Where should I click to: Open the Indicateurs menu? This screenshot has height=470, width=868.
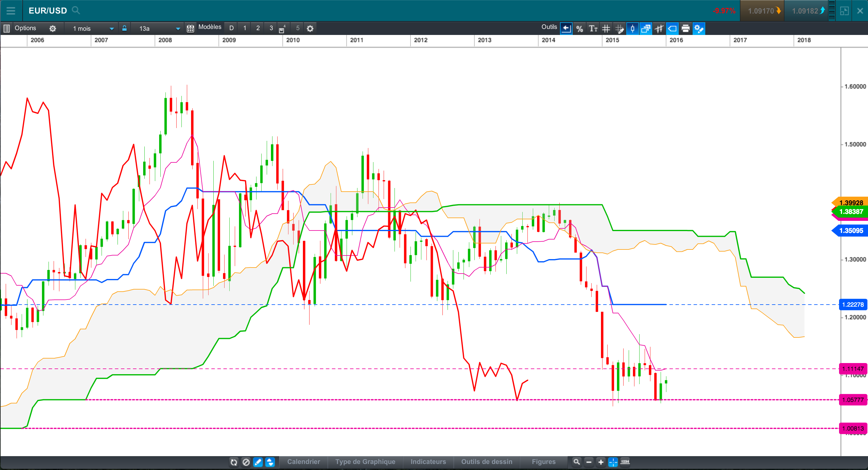428,462
